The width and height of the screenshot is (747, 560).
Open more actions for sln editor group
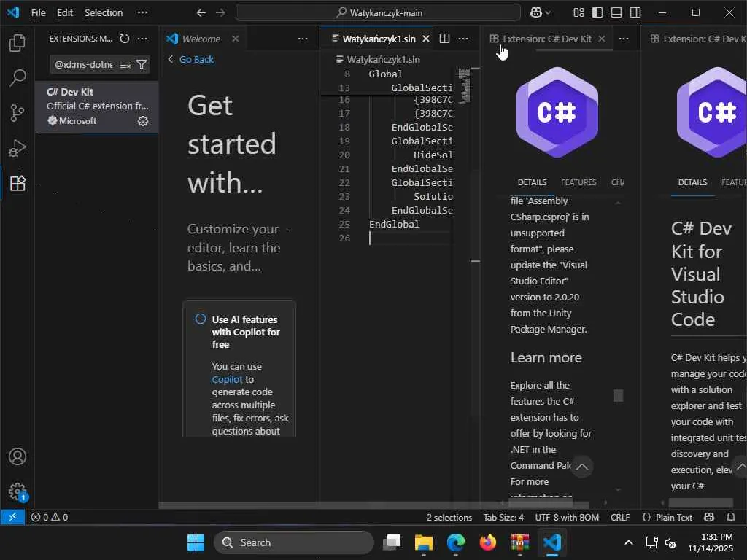click(x=463, y=39)
